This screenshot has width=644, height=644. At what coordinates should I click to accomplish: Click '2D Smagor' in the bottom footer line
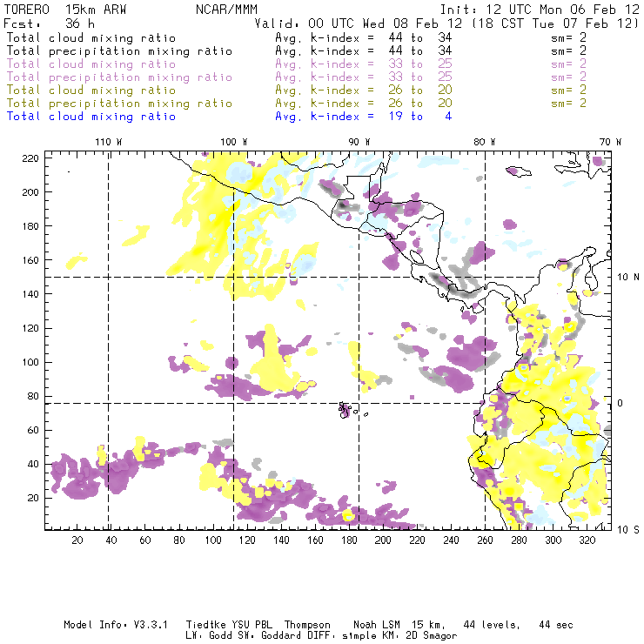tap(432, 636)
